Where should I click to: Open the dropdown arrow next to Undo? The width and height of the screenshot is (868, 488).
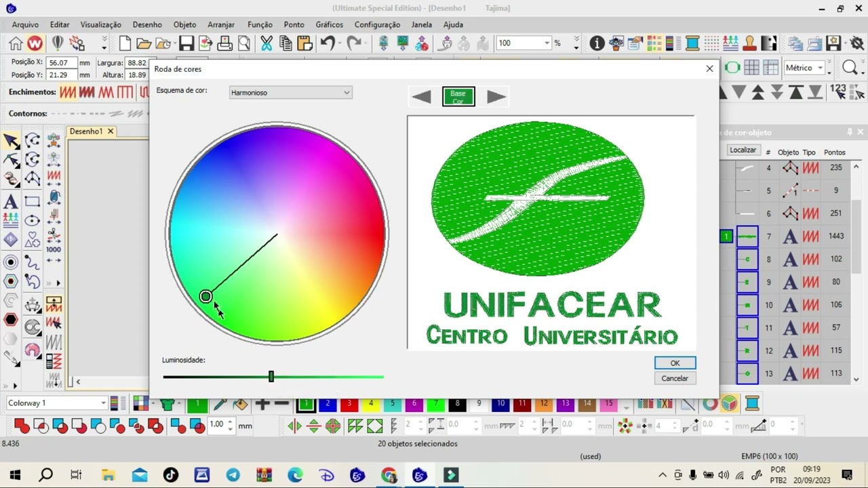pyautogui.click(x=340, y=43)
